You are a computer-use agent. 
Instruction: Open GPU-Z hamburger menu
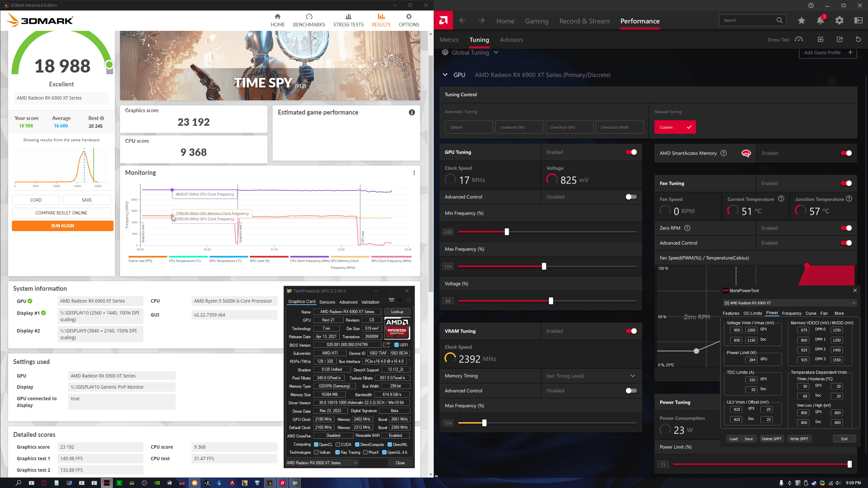click(x=409, y=300)
